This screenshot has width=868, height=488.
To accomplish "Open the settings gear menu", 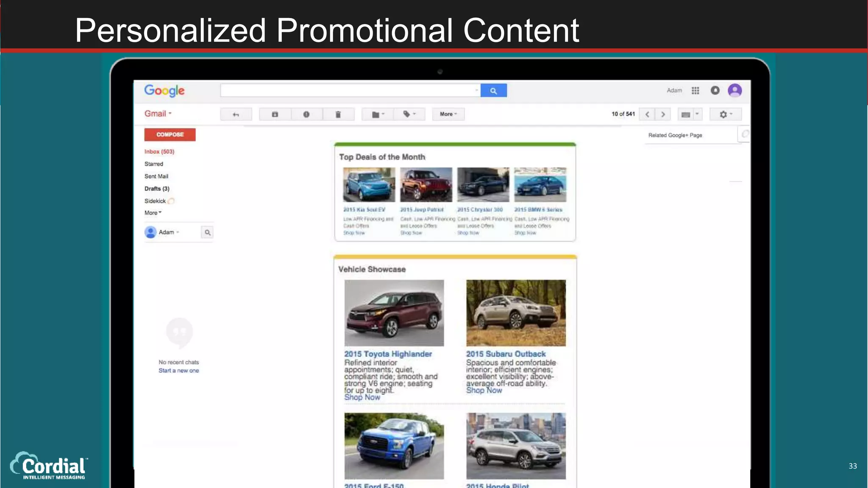I will point(726,114).
